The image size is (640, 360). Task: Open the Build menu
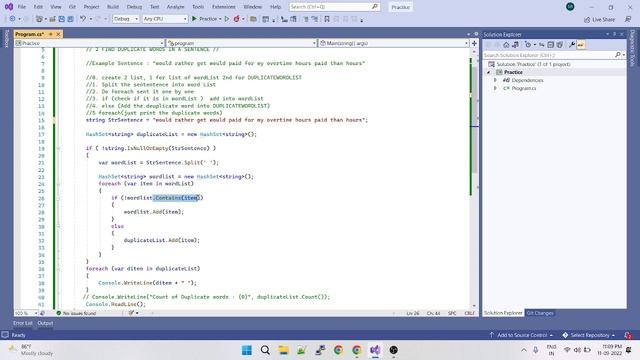click(113, 7)
